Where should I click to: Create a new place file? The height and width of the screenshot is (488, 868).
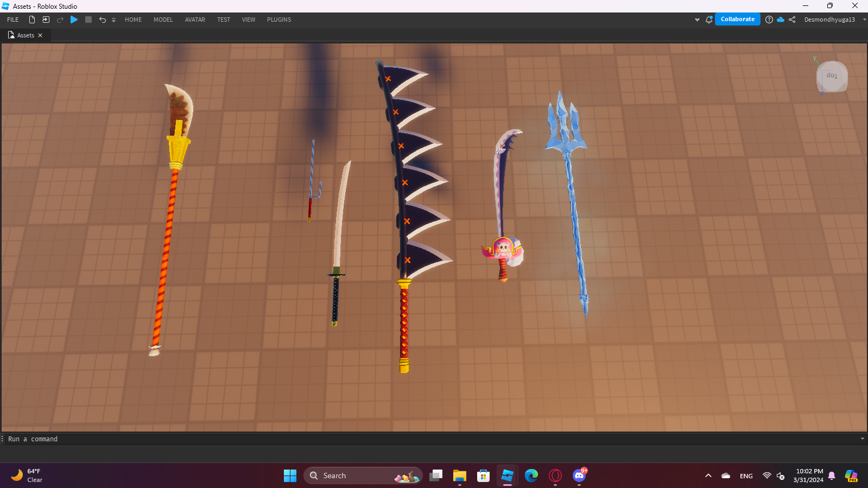point(32,20)
